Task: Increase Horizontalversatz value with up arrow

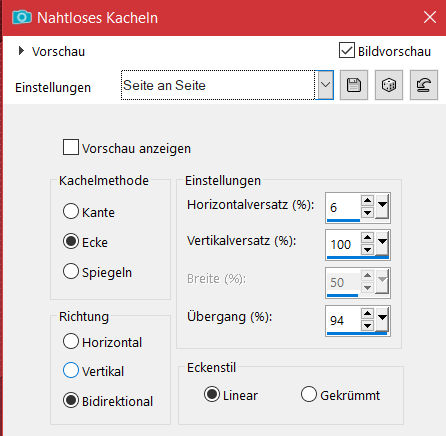Action: point(367,200)
